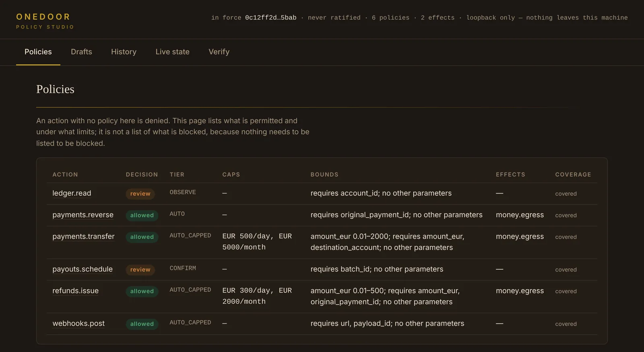Click the money.egress effect of refunds.issue
644x352 pixels.
point(520,291)
